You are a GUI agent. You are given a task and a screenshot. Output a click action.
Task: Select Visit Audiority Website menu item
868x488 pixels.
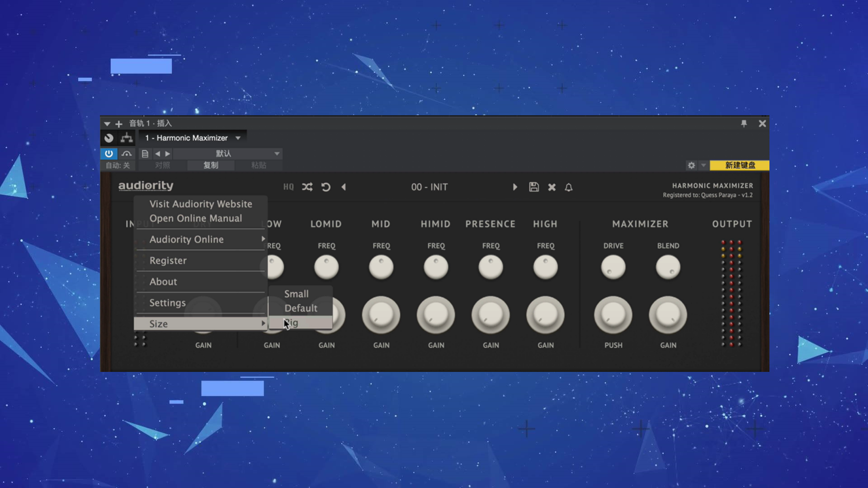(201, 204)
